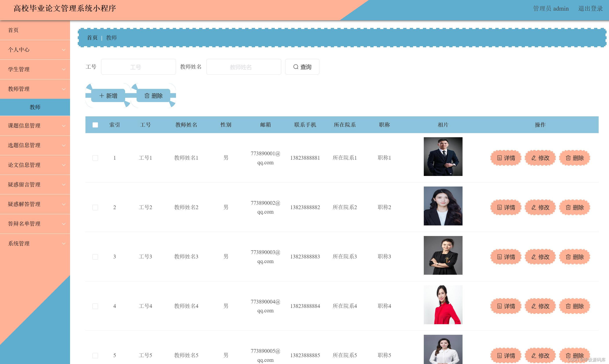
Task: Click 首页 breadcrumb link
Action: [x=92, y=38]
